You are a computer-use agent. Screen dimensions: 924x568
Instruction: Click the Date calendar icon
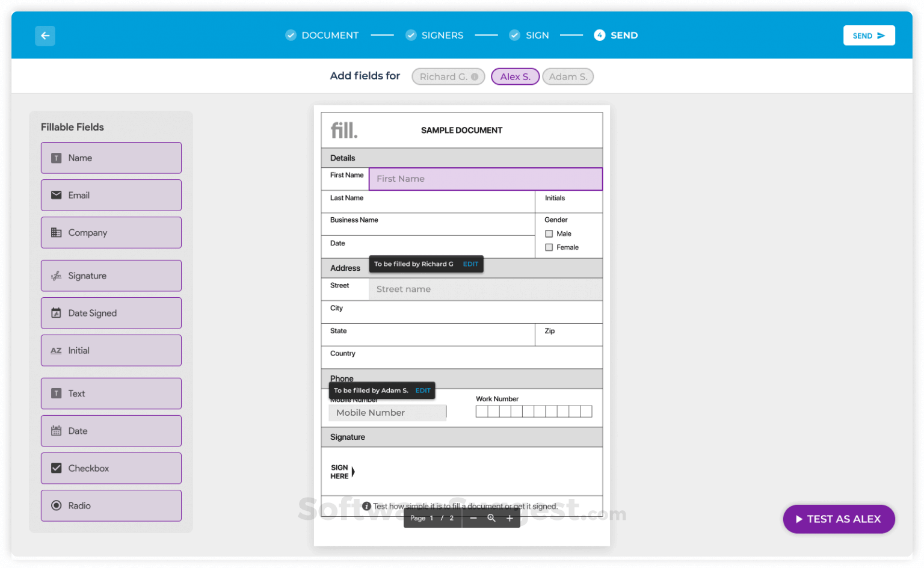[56, 431]
